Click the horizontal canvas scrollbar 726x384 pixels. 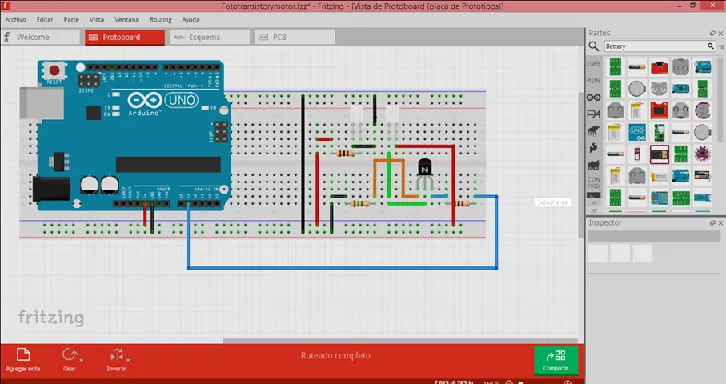[400, 340]
